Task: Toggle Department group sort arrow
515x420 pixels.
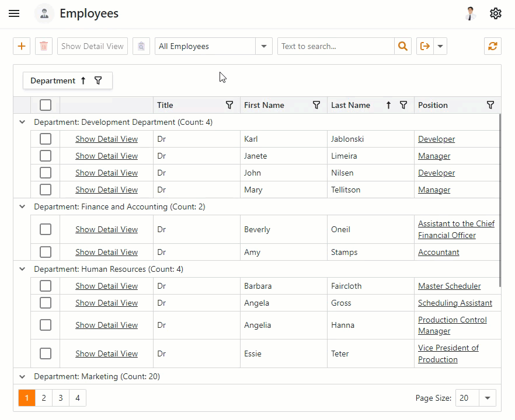Action: coord(83,80)
